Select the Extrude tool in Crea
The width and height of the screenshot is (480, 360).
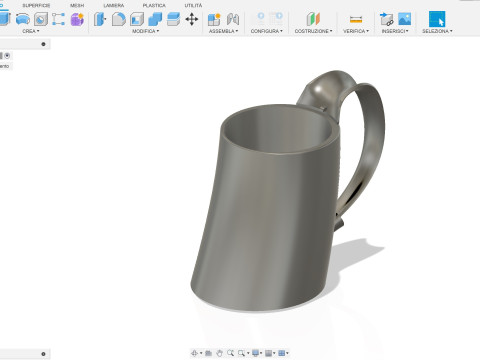click(x=5, y=19)
